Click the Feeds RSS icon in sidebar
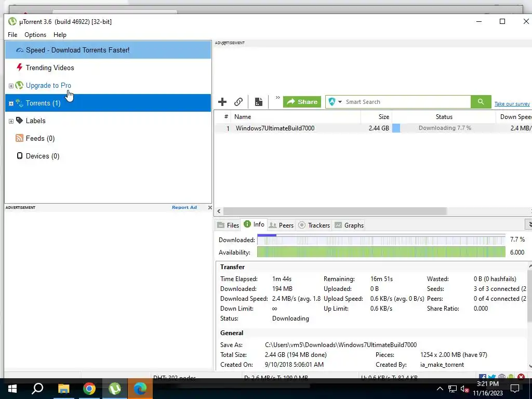This screenshot has height=399, width=532. point(19,138)
